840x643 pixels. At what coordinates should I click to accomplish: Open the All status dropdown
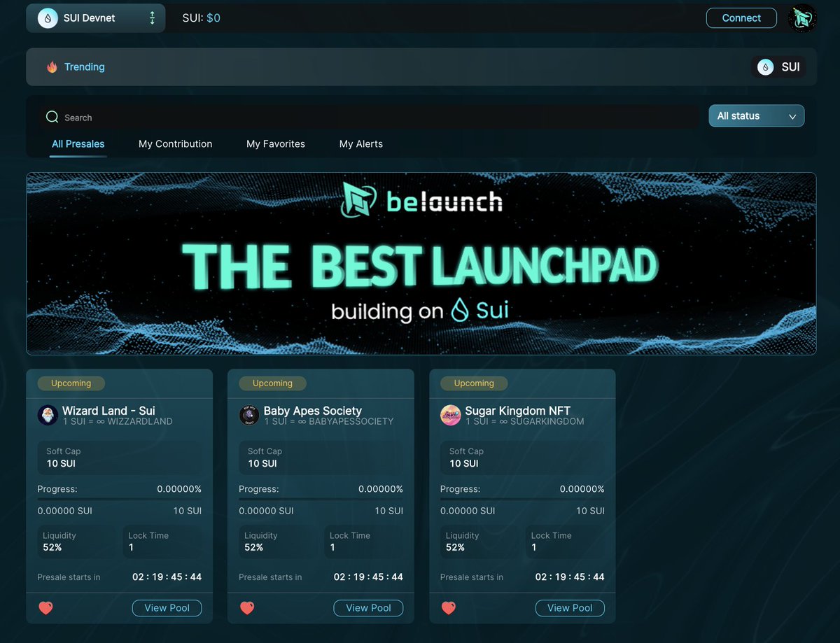tap(756, 115)
